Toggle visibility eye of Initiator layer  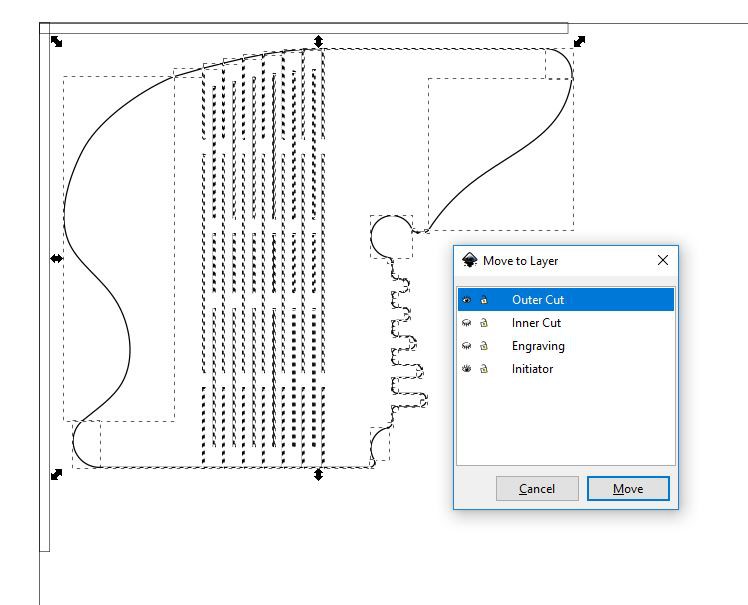pos(467,369)
